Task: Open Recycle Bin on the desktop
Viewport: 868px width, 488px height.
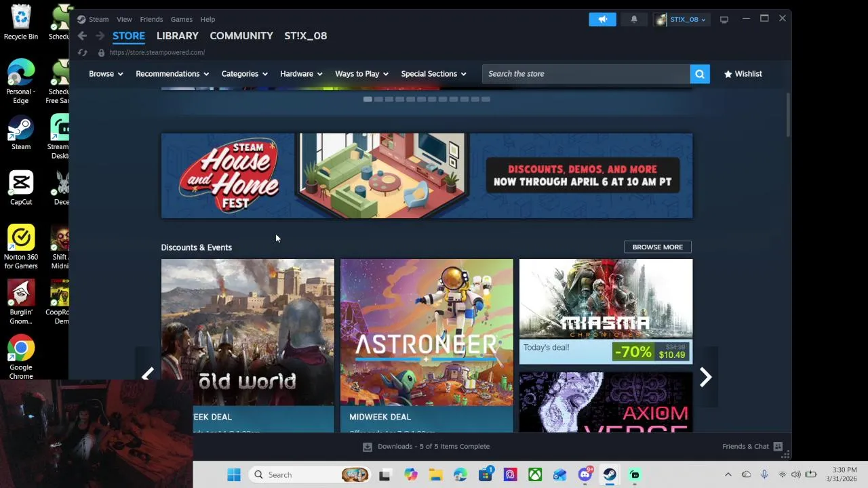Action: pyautogui.click(x=21, y=23)
